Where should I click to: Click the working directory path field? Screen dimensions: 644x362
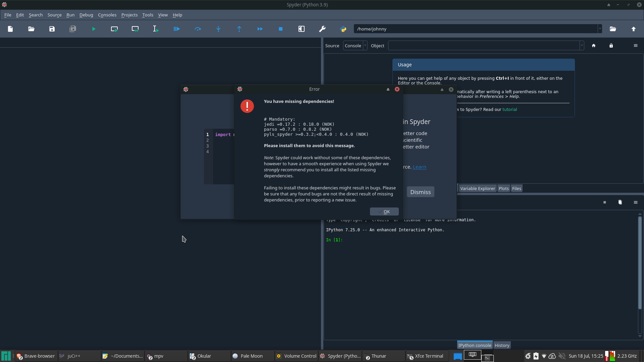[476, 29]
